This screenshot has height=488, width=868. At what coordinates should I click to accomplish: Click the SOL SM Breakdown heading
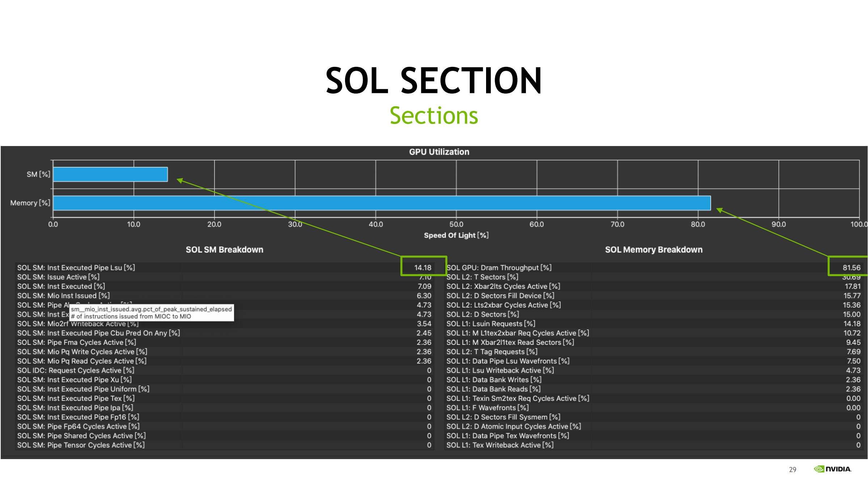pyautogui.click(x=224, y=249)
